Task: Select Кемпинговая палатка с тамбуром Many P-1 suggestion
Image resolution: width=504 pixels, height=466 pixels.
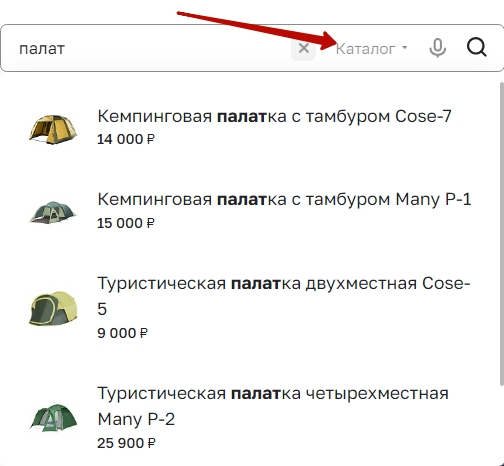Action: [284, 200]
